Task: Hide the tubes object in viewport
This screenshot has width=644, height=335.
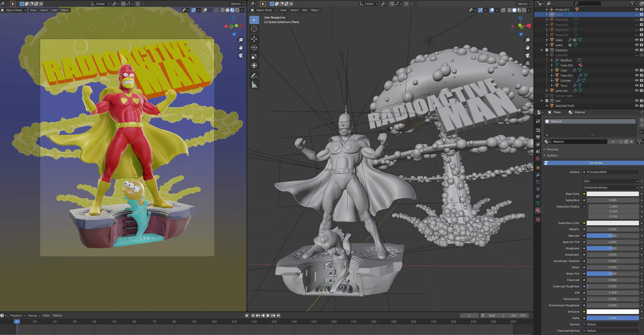Action: pos(637,40)
